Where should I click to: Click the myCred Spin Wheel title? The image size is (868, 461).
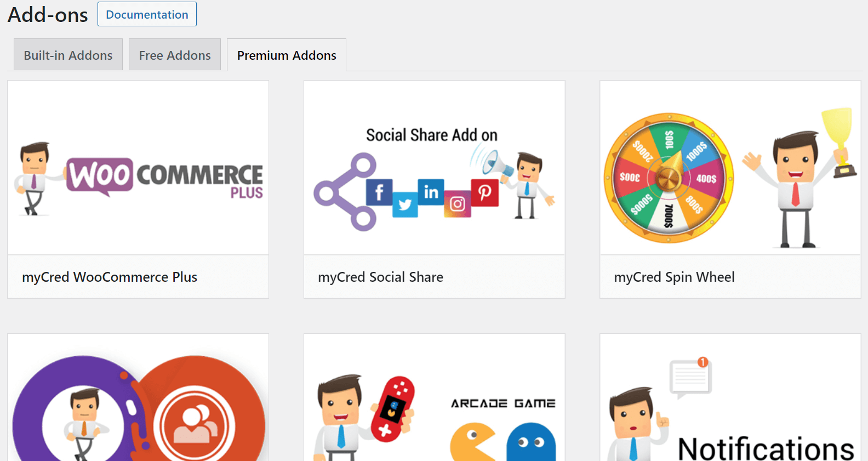coord(675,277)
